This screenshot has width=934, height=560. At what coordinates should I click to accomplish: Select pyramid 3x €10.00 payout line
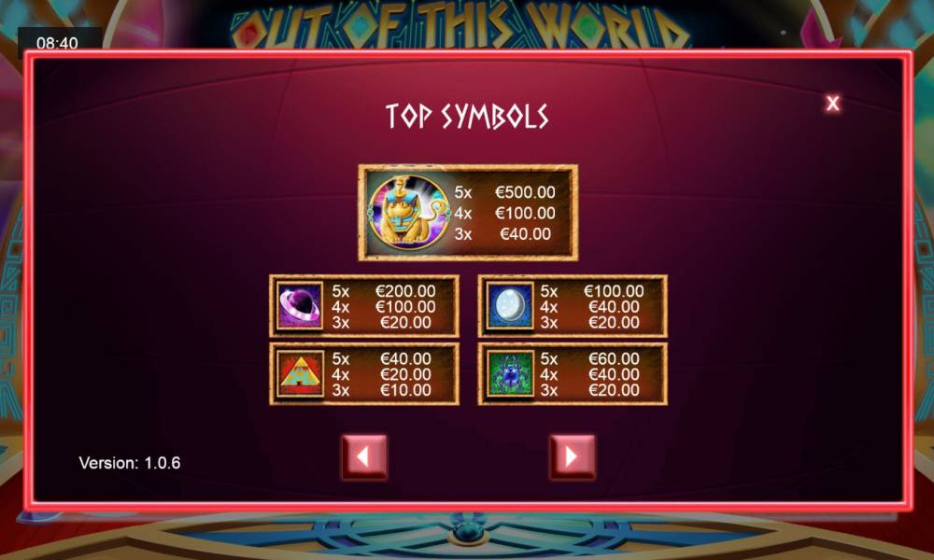pos(381,390)
